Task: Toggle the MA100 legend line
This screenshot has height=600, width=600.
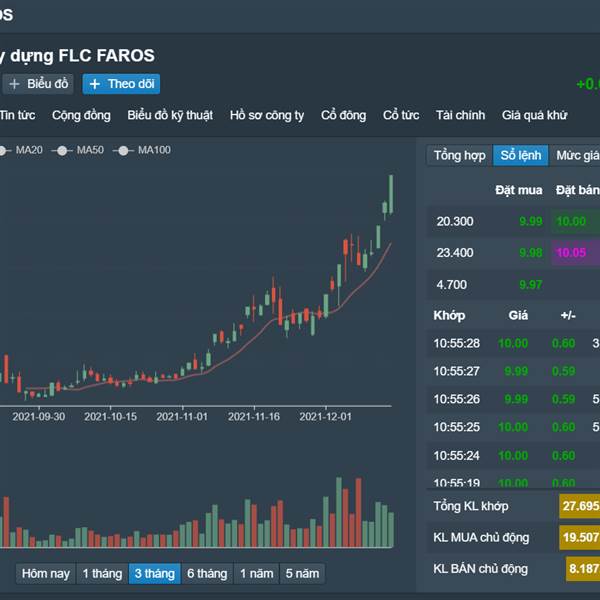Action: click(142, 150)
